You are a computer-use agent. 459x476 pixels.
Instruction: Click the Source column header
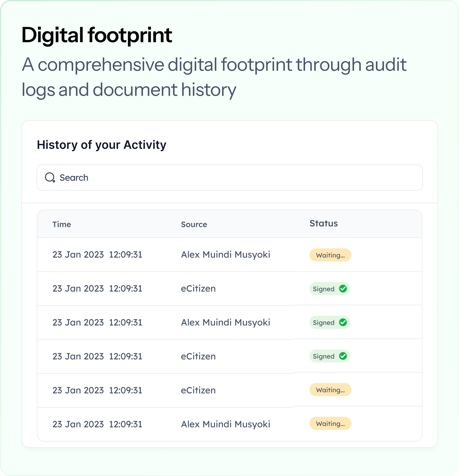(194, 224)
